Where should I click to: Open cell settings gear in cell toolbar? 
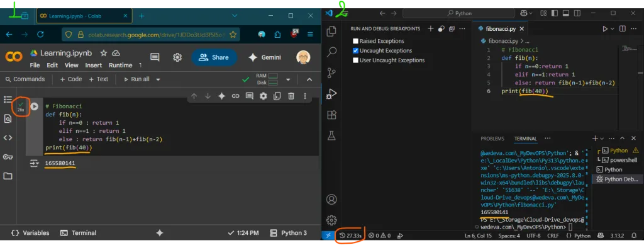[x=264, y=96]
